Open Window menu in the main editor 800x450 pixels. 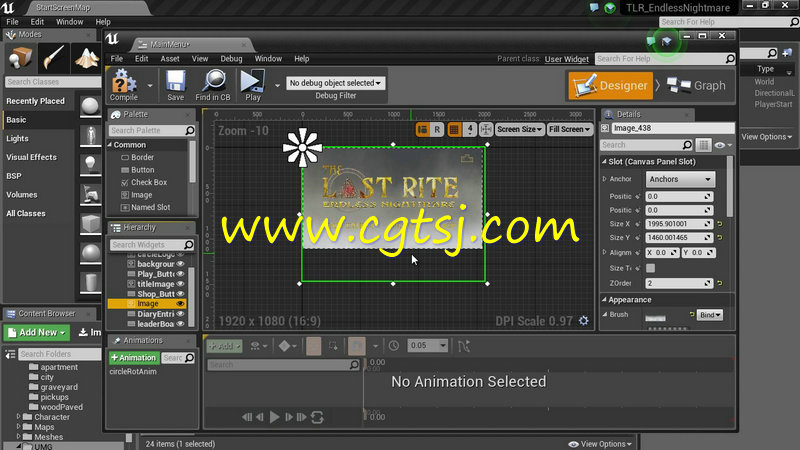69,22
